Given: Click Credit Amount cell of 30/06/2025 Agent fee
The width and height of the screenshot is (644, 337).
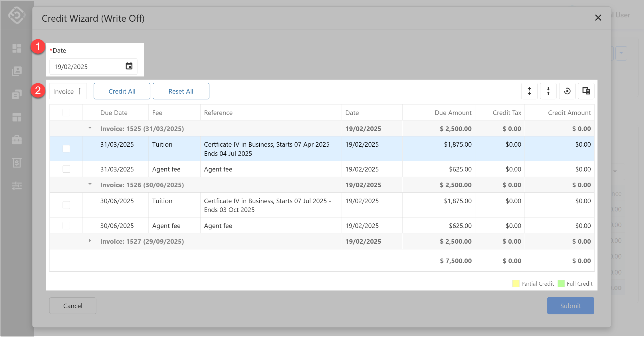Looking at the screenshot, I should (559, 225).
